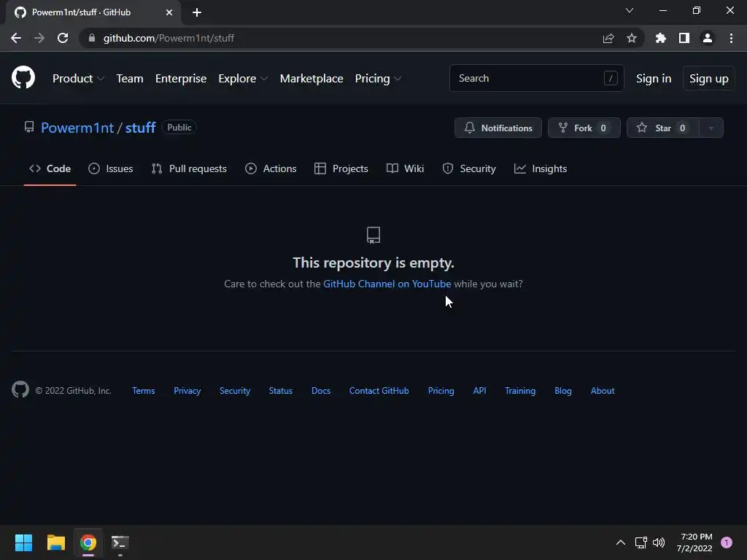Close the Powerm1nt/stuff tab

169,12
